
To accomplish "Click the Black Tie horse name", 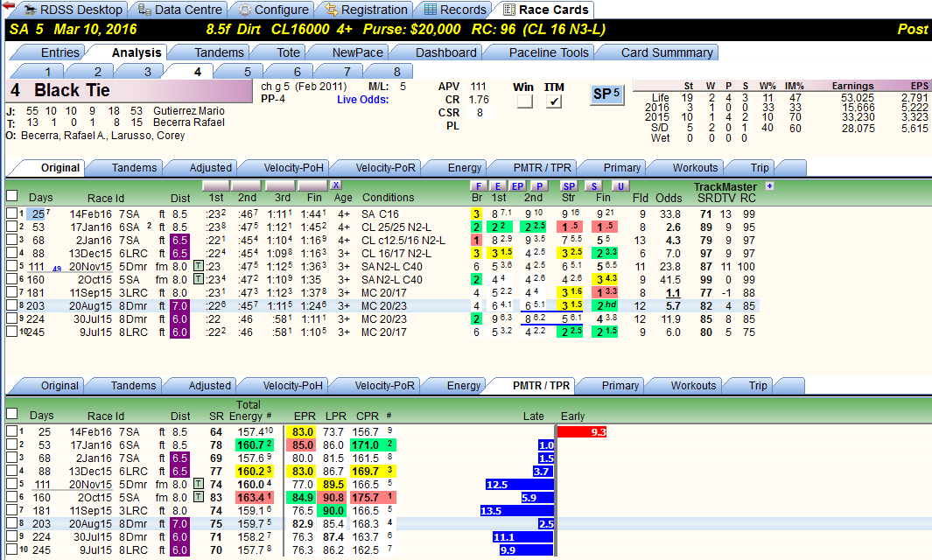I will coord(72,90).
